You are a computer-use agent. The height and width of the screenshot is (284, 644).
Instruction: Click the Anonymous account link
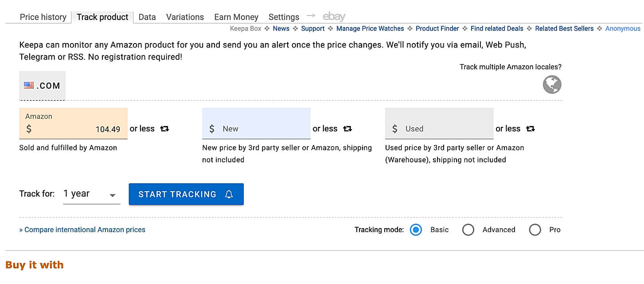click(623, 28)
